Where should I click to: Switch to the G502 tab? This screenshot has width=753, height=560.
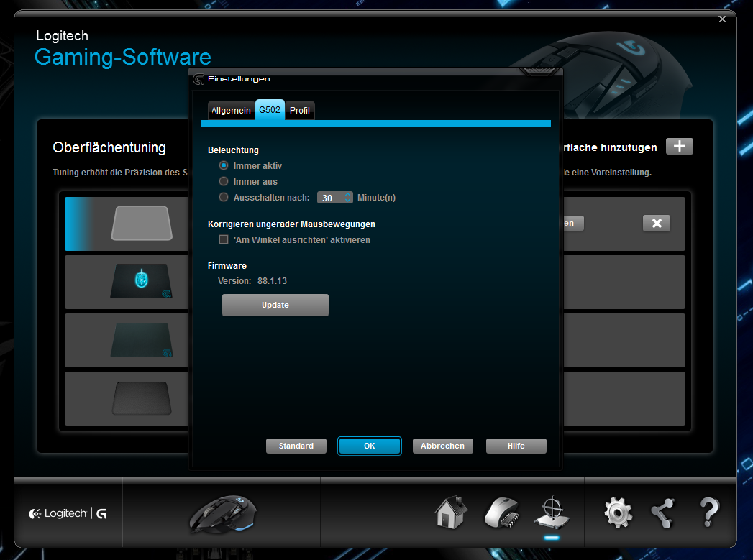[x=270, y=110]
